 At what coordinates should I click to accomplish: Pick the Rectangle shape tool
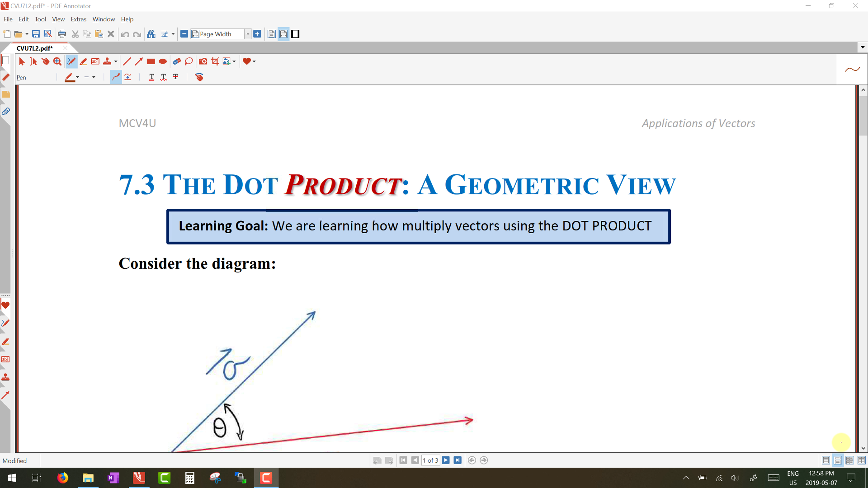151,61
